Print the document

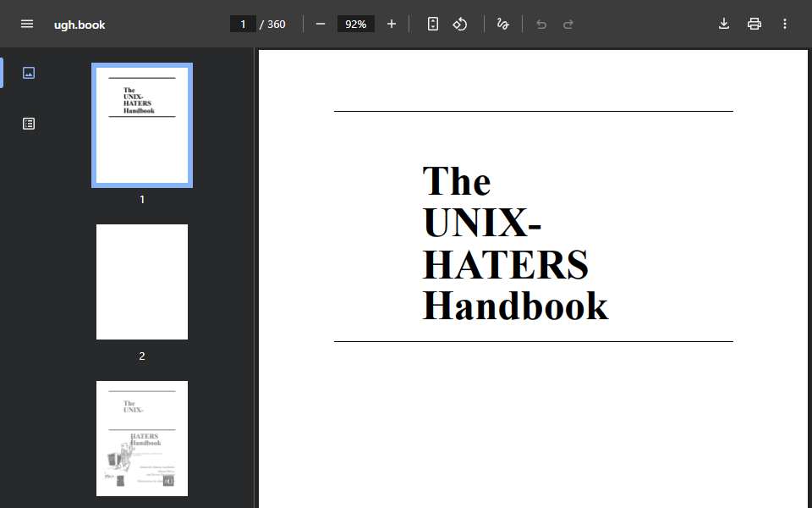pos(754,24)
